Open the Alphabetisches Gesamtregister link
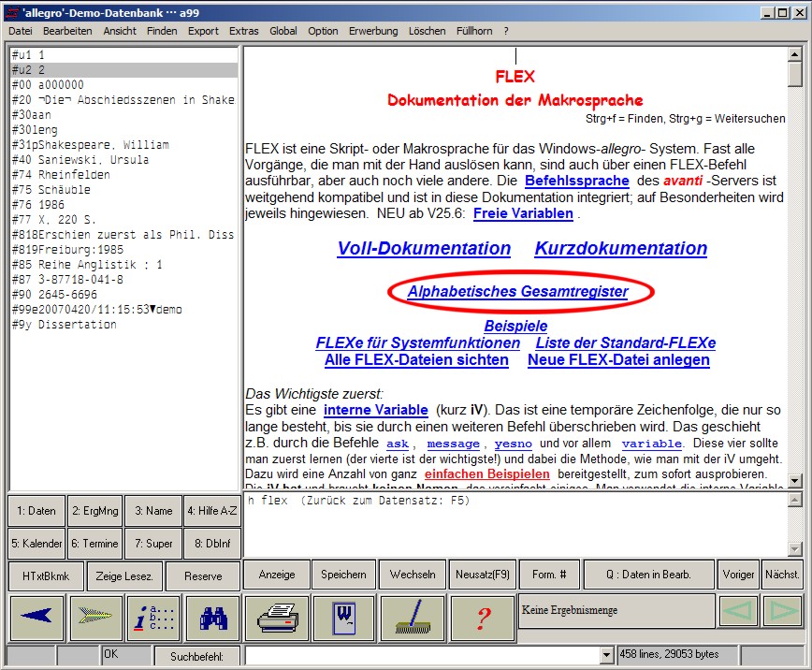This screenshot has width=812, height=670. (x=517, y=291)
